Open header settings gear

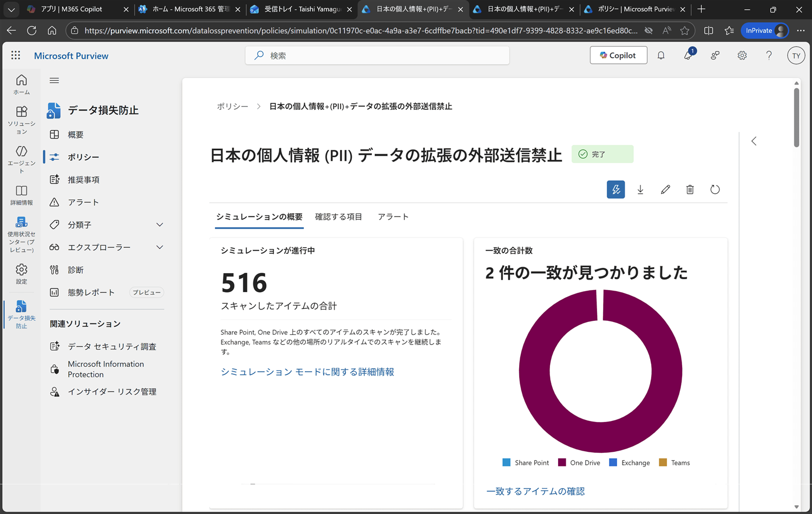pyautogui.click(x=742, y=55)
